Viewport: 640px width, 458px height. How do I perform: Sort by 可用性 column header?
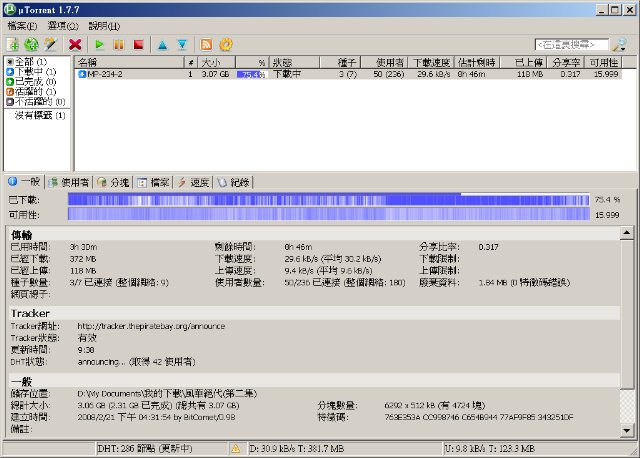point(604,62)
